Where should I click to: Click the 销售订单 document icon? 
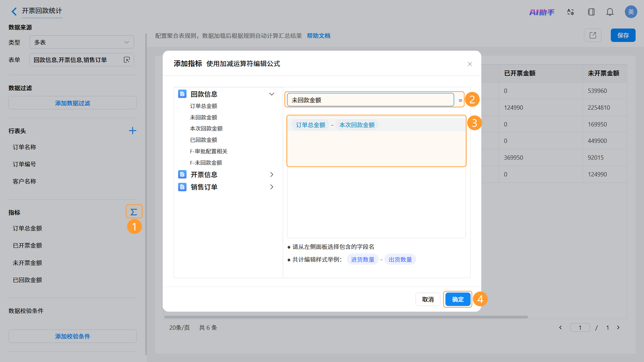click(182, 187)
